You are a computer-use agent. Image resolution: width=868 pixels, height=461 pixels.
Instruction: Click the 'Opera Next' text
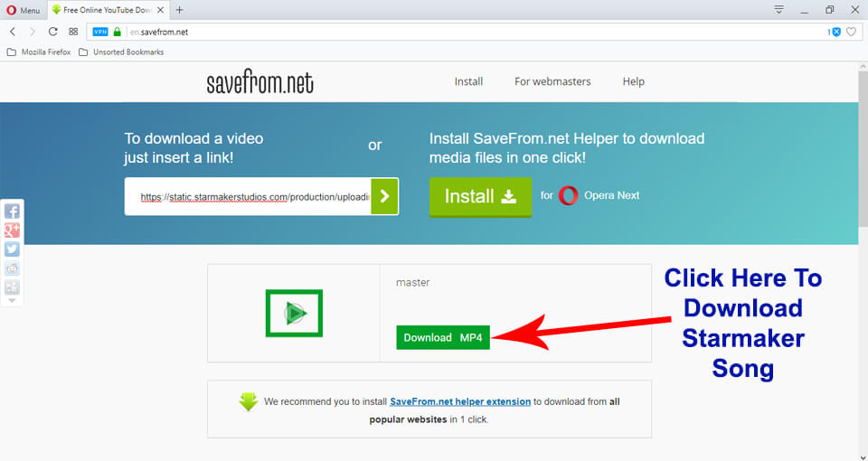point(612,195)
